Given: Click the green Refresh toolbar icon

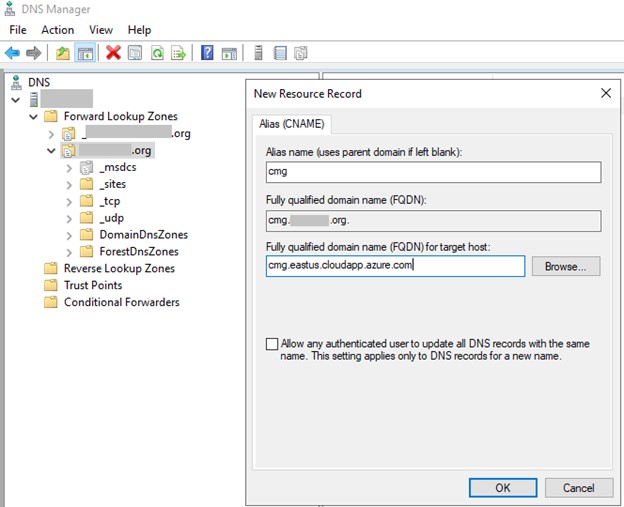Looking at the screenshot, I should pyautogui.click(x=157, y=53).
